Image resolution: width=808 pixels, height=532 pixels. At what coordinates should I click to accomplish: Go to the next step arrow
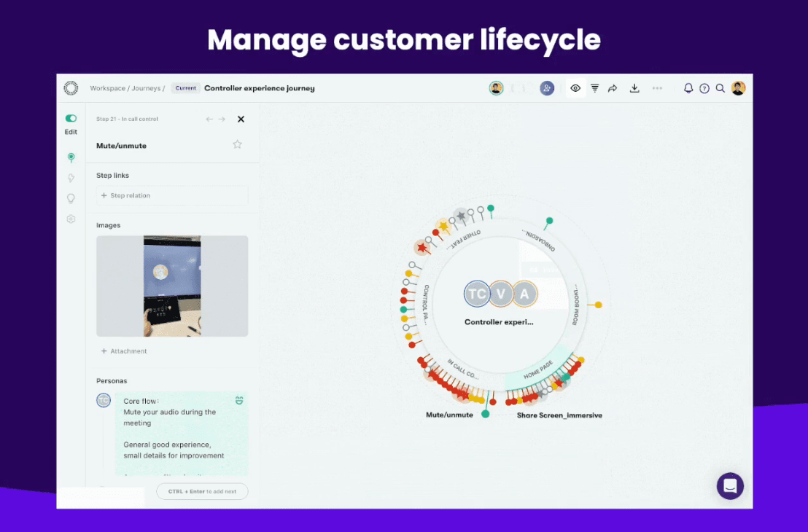pyautogui.click(x=222, y=119)
